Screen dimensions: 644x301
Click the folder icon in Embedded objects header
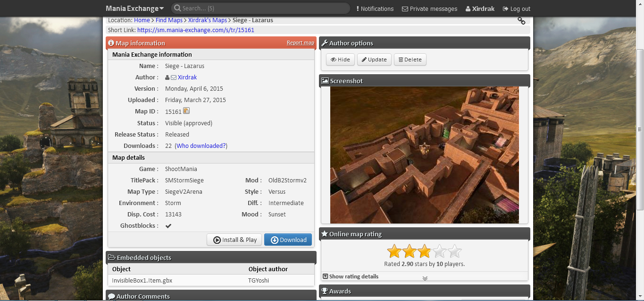(112, 258)
